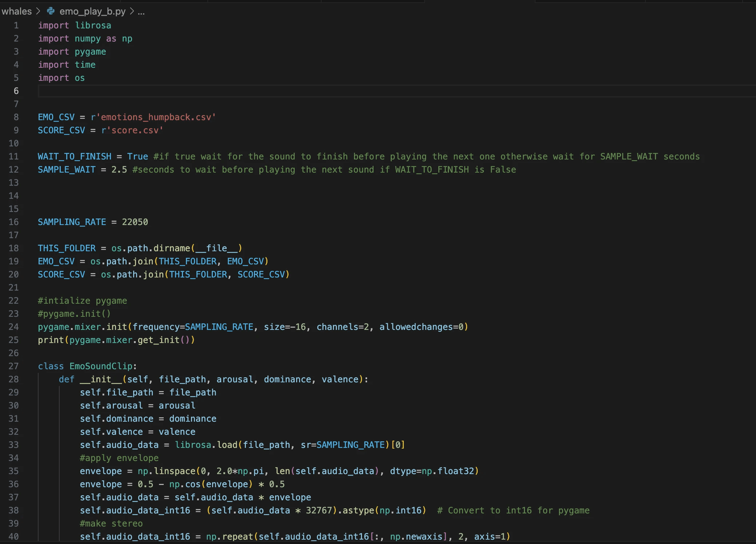Click the EmoSoundClip class name
Image resolution: width=756 pixels, height=544 pixels.
pos(101,366)
